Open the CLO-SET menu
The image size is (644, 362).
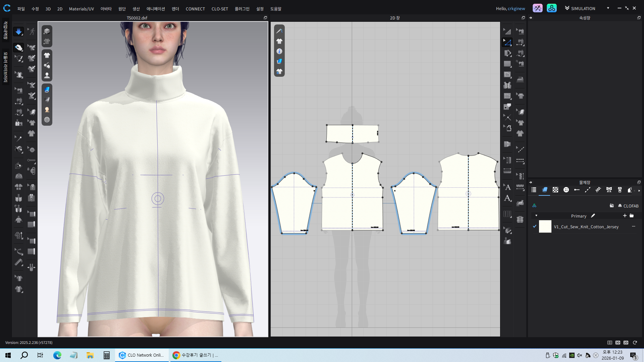pyautogui.click(x=220, y=9)
